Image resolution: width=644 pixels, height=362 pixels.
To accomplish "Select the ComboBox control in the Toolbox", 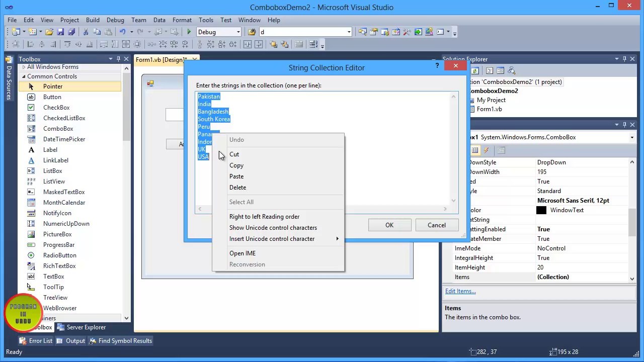I will [x=58, y=129].
